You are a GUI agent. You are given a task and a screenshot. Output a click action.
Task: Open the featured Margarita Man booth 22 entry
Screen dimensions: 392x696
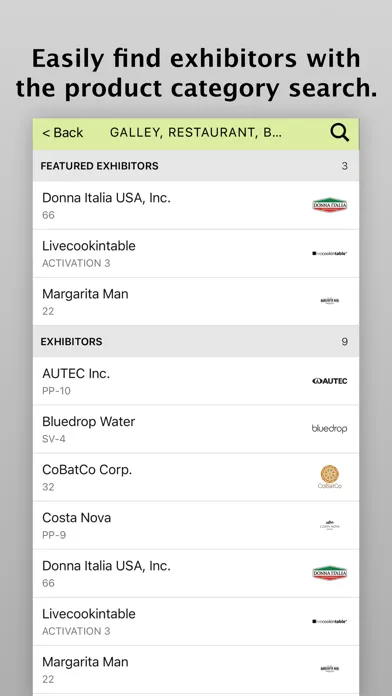(x=196, y=302)
